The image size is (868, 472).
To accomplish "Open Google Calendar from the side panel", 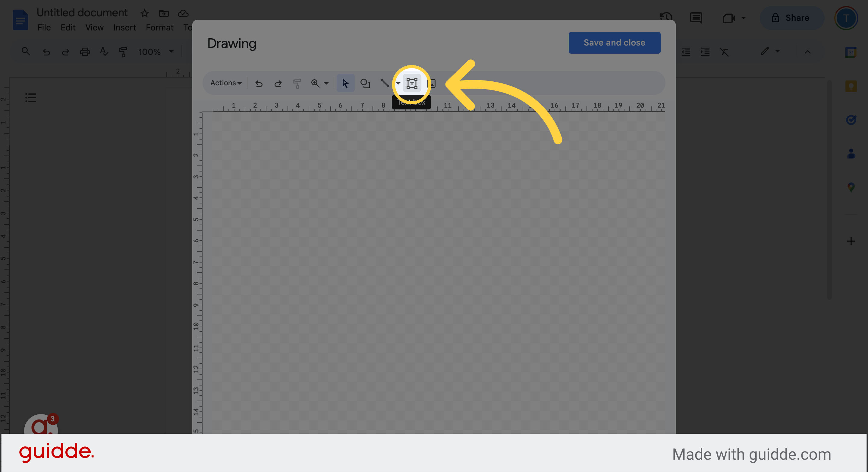I will 851,52.
